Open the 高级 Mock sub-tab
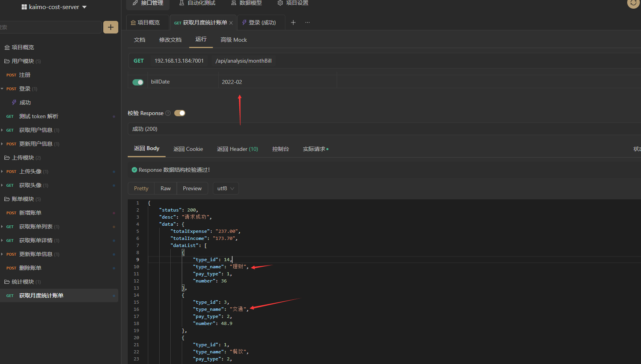The height and width of the screenshot is (364, 641). pyautogui.click(x=234, y=40)
